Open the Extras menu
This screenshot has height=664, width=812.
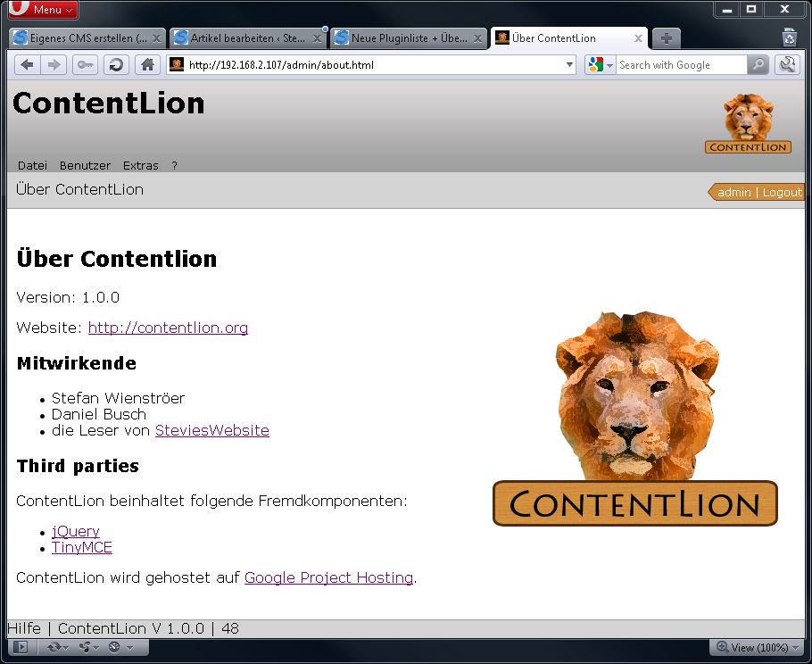click(140, 165)
